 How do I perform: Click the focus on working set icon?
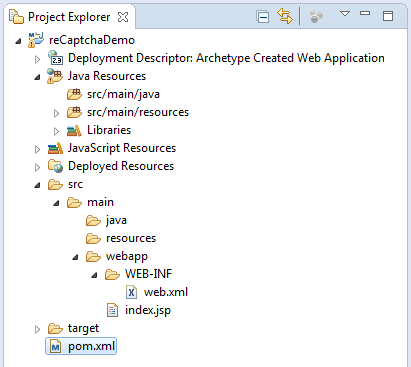point(316,17)
